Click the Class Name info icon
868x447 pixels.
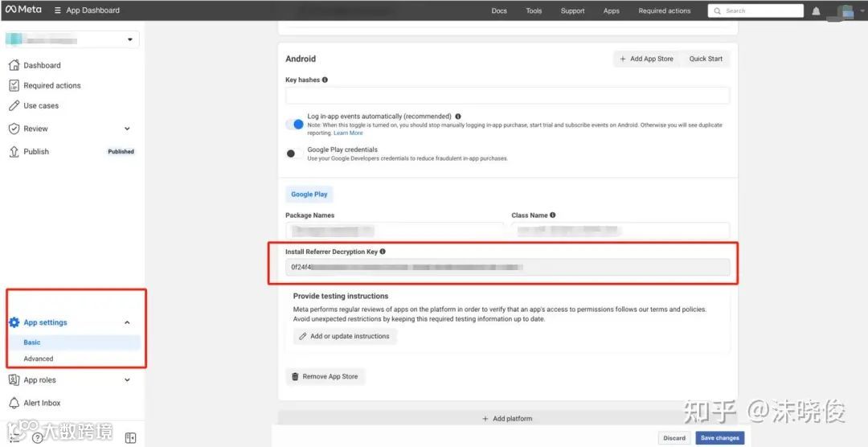coord(552,215)
